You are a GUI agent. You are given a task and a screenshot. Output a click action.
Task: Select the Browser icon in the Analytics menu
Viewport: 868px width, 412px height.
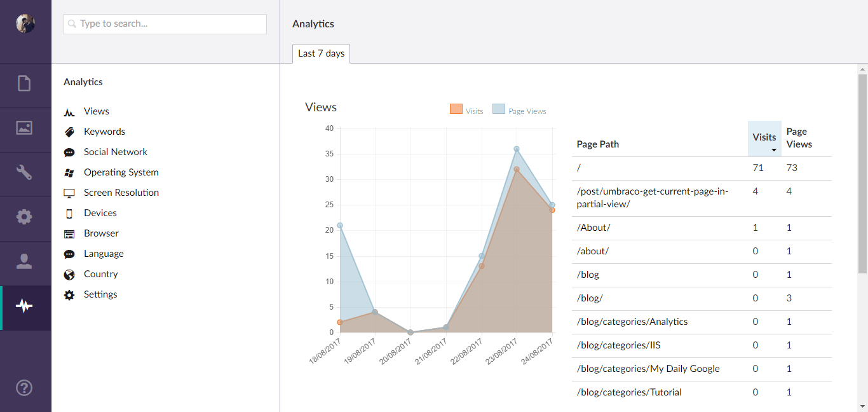point(69,233)
